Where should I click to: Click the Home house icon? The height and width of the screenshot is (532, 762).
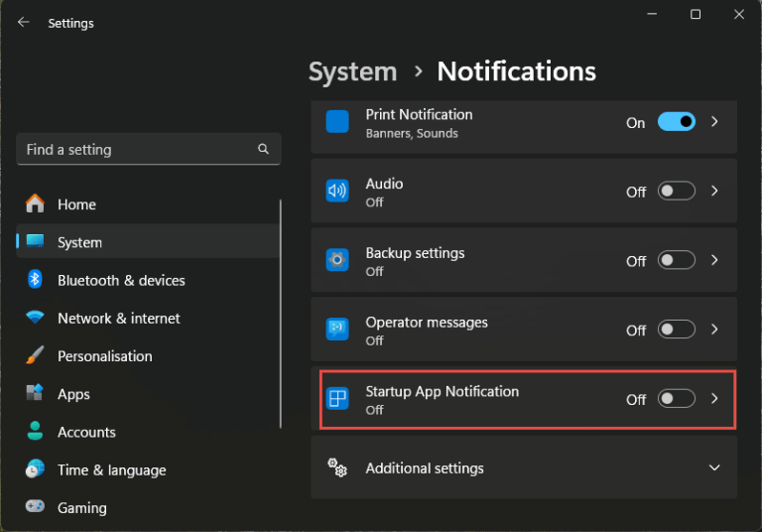point(35,203)
